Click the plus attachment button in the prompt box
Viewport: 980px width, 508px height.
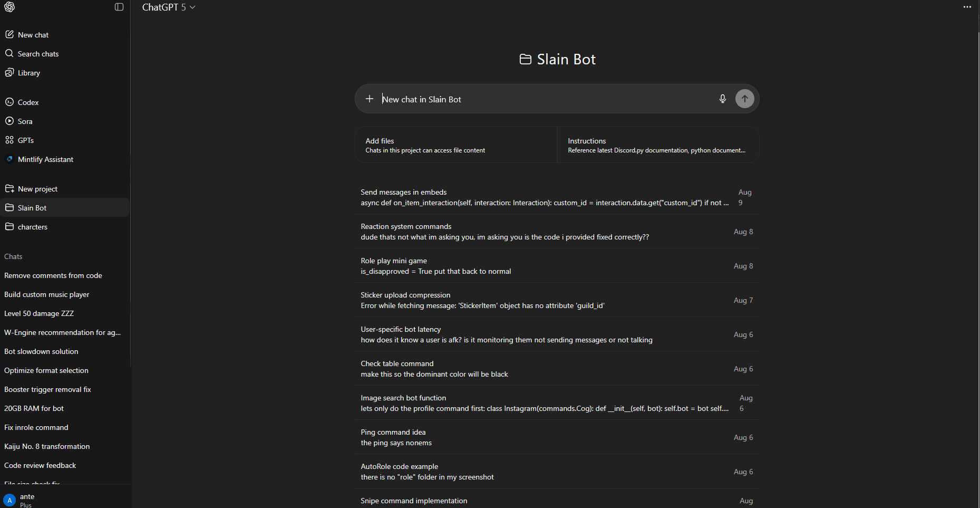370,99
